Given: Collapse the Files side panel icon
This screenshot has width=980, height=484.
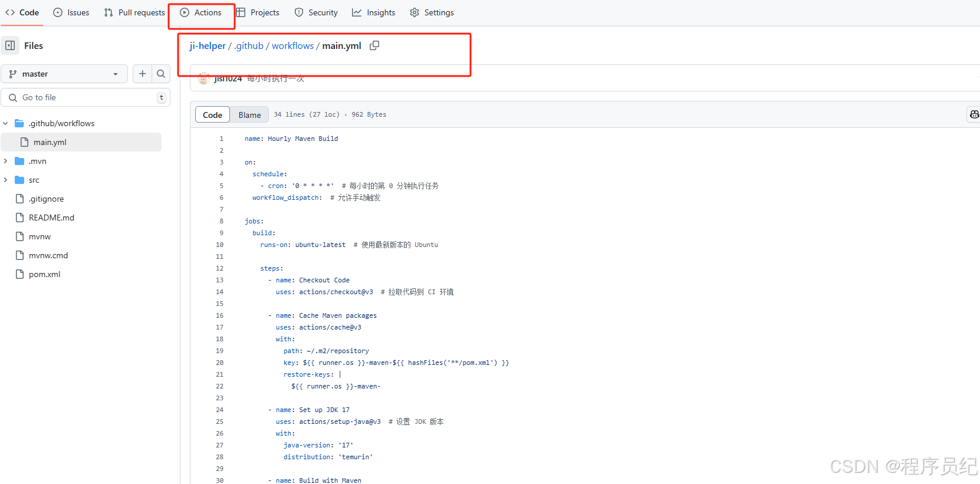Looking at the screenshot, I should (x=10, y=45).
